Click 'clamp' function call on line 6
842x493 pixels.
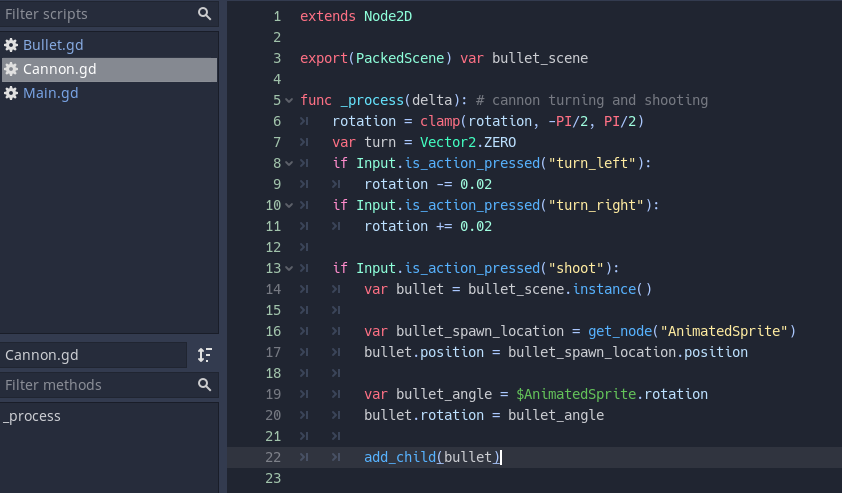pos(440,121)
